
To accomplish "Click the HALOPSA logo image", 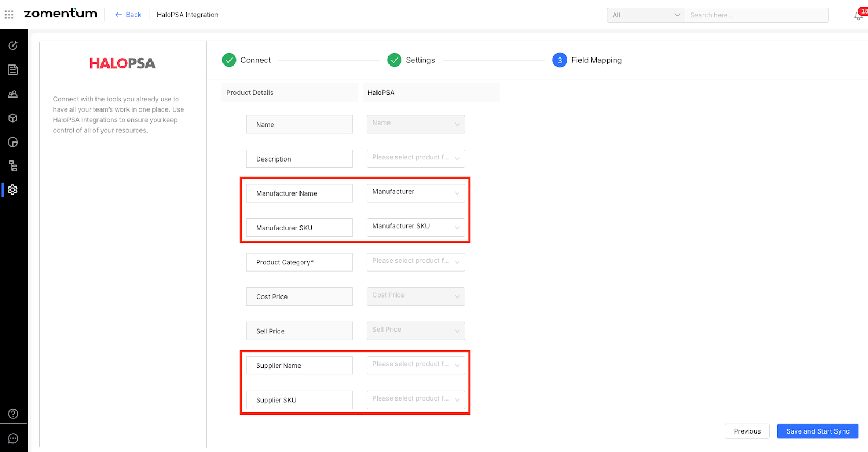I will tap(123, 63).
